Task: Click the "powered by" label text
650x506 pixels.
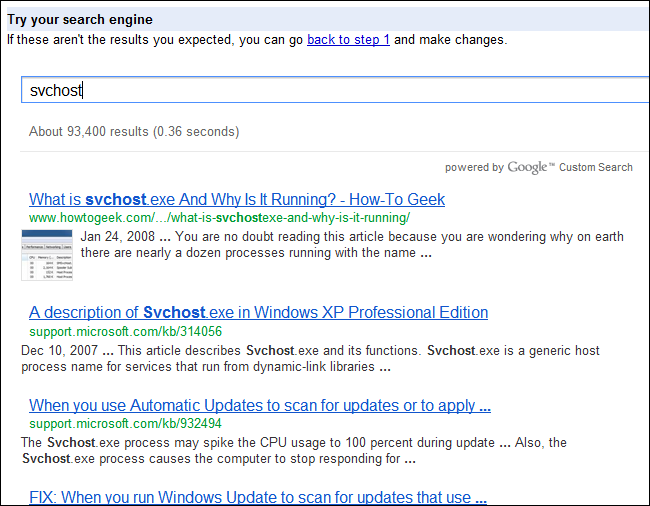Action: 474,168
